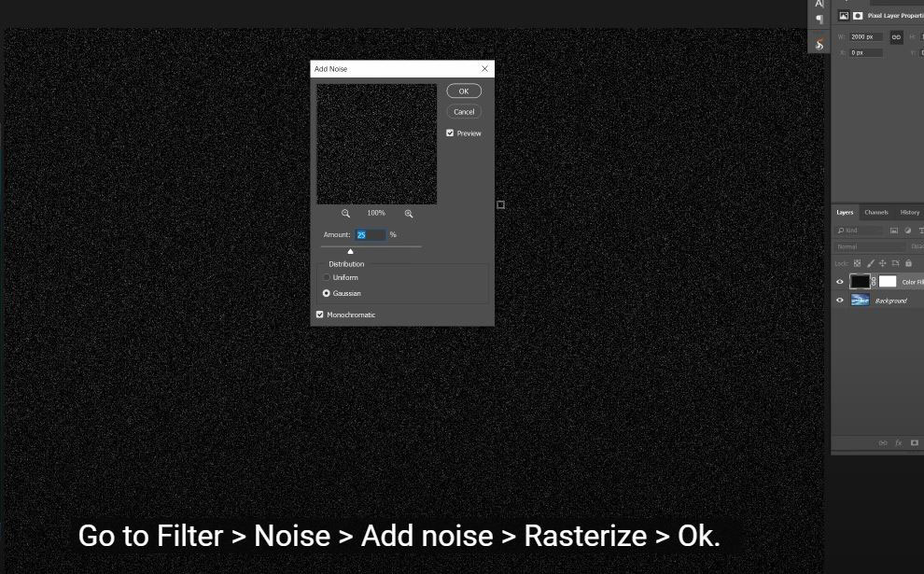Select the mask properties icon

pyautogui.click(x=858, y=16)
